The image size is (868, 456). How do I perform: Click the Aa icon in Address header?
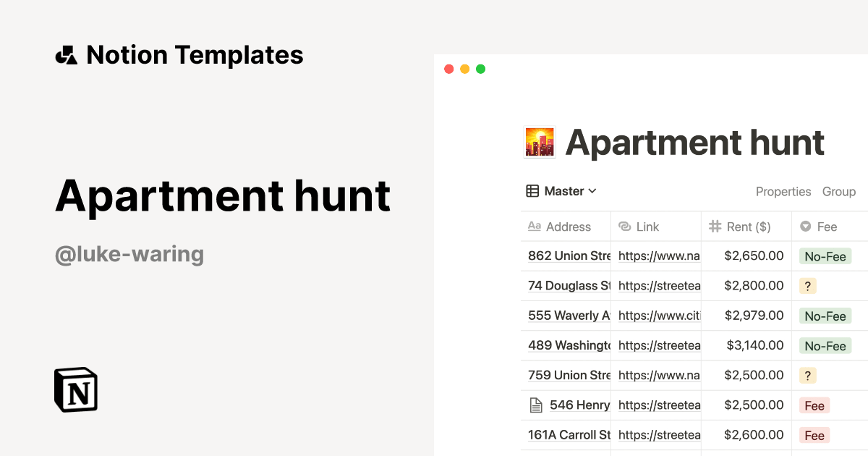point(535,227)
